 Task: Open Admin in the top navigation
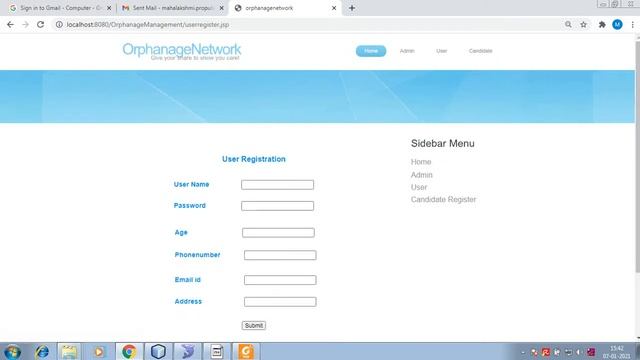pos(407,51)
